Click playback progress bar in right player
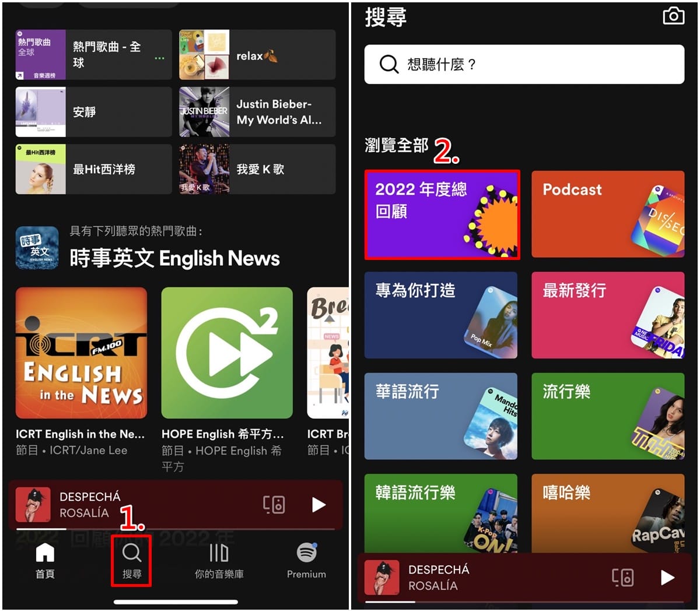Image resolution: width=700 pixels, height=612 pixels. (524, 602)
